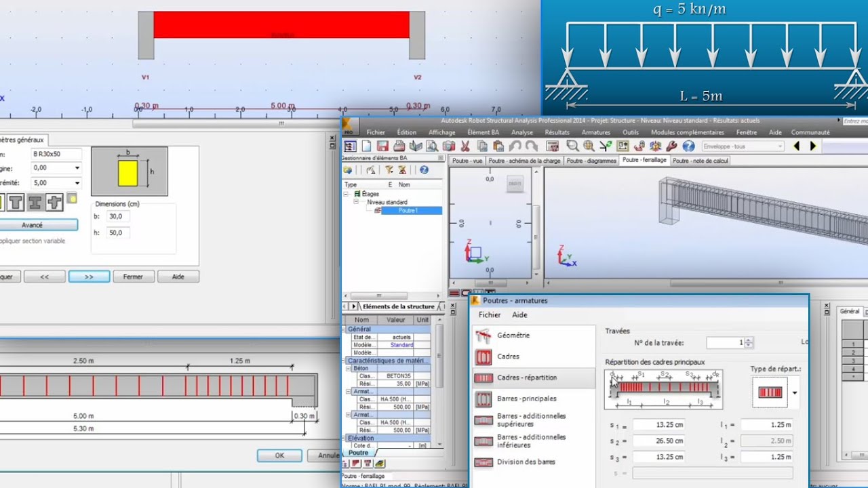Viewport: 868px width, 488px height.
Task: Edit the b dimension 30,0 field
Action: click(x=117, y=216)
